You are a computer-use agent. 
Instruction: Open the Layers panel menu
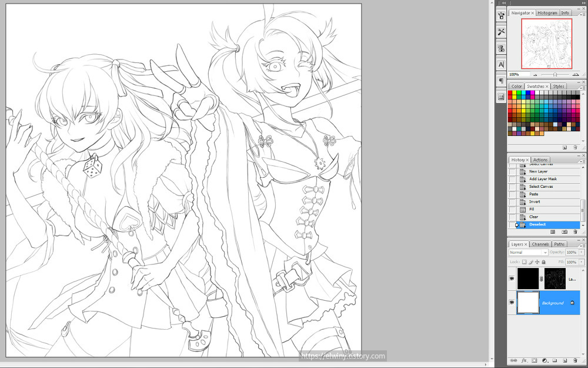583,246
